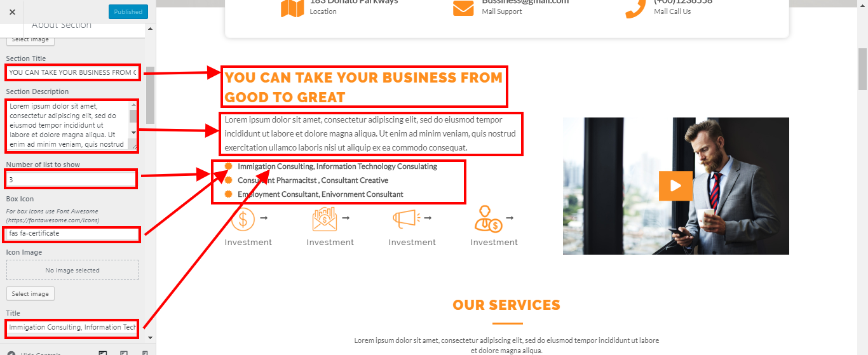
Task: Click the sidebar panel's bottom scroll arrow
Action: click(150, 337)
